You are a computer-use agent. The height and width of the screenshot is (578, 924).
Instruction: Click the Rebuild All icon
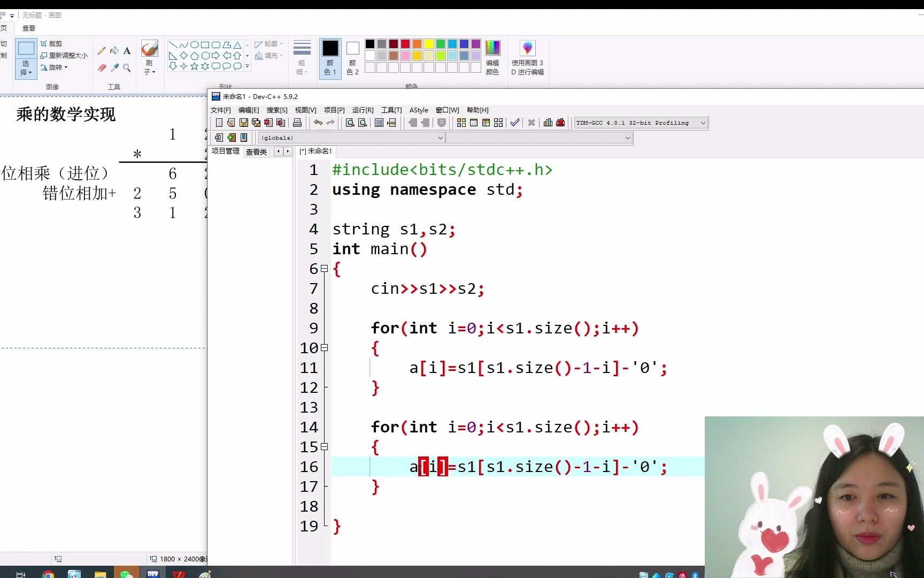pyautogui.click(x=498, y=123)
